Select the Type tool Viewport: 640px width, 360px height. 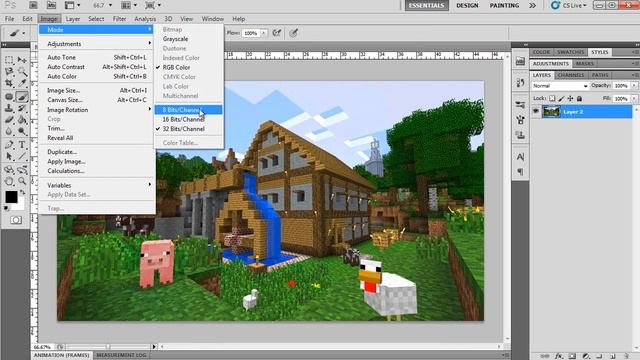pos(22,145)
